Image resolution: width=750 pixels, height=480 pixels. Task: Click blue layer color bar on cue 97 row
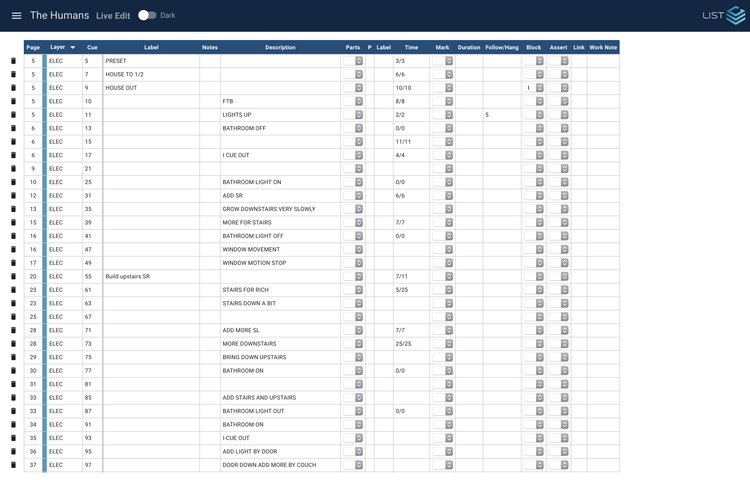pyautogui.click(x=44, y=465)
